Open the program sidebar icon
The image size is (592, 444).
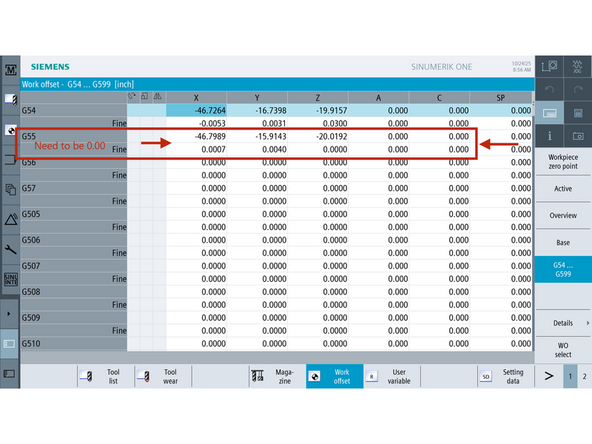click(11, 160)
